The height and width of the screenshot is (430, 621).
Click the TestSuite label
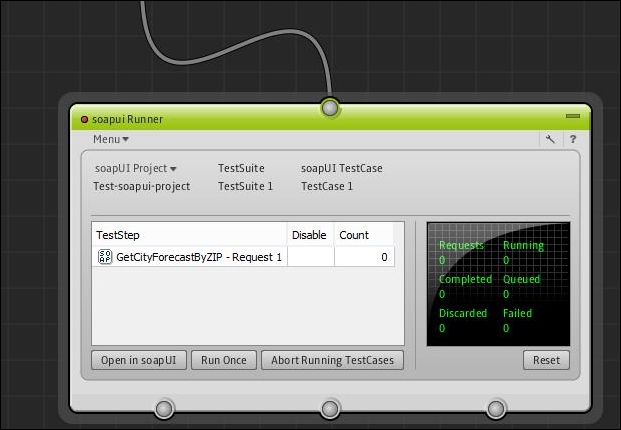point(241,168)
